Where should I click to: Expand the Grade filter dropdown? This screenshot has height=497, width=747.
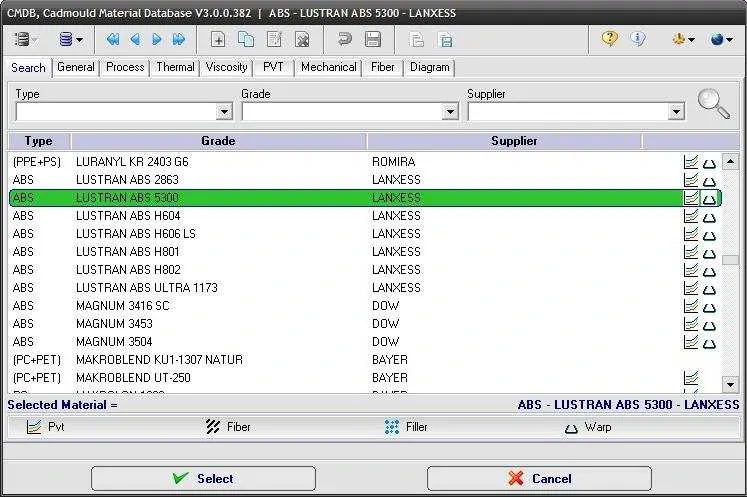pyautogui.click(x=450, y=112)
